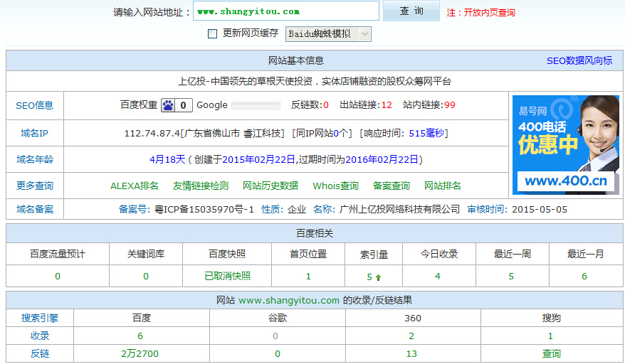Click the red 注：开放内页查询 note
Viewport: 625px width, 364px height.
(480, 13)
